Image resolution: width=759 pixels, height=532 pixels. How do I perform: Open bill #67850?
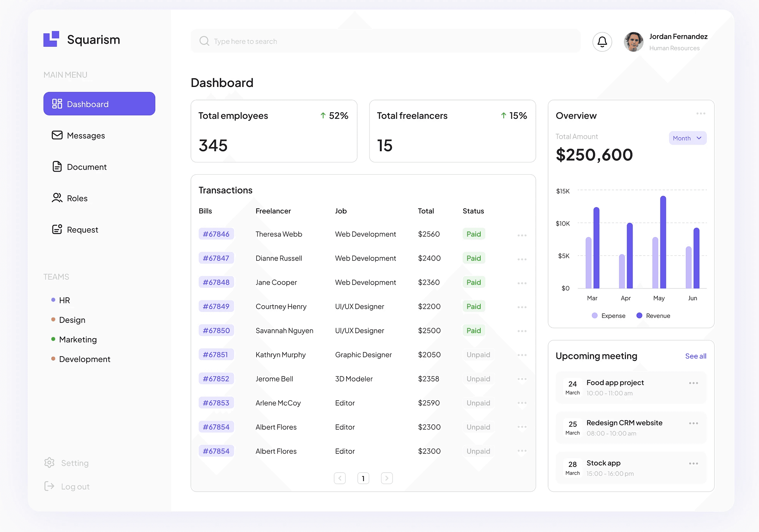point(216,331)
